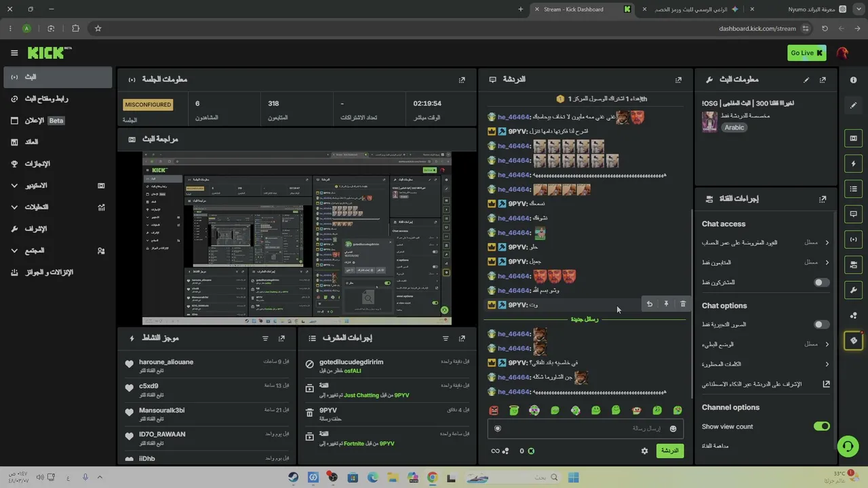The width and height of the screenshot is (868, 488).
Task: Open the green support headset button
Action: click(847, 446)
